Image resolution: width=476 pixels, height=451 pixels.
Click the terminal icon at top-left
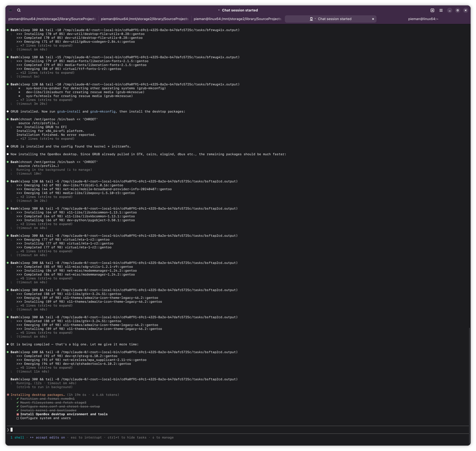point(10,10)
